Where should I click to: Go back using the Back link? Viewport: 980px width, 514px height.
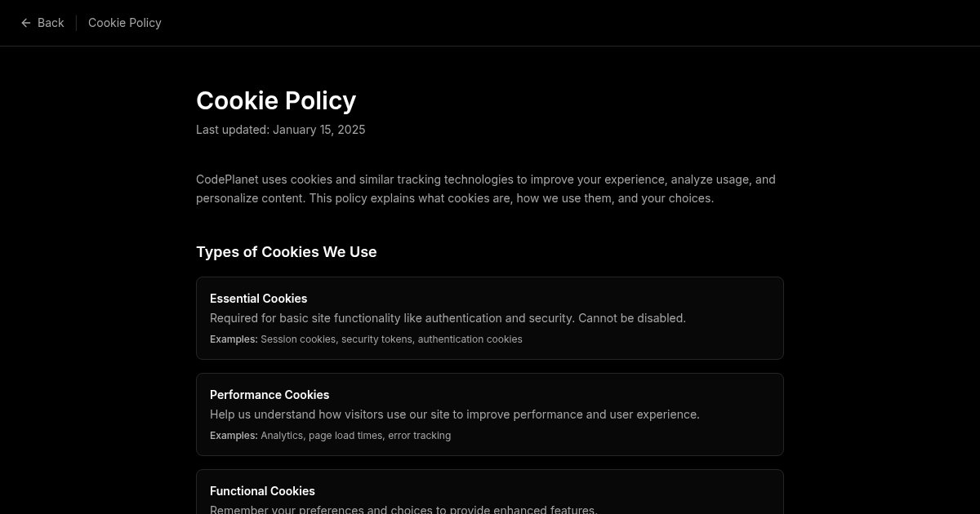point(50,23)
